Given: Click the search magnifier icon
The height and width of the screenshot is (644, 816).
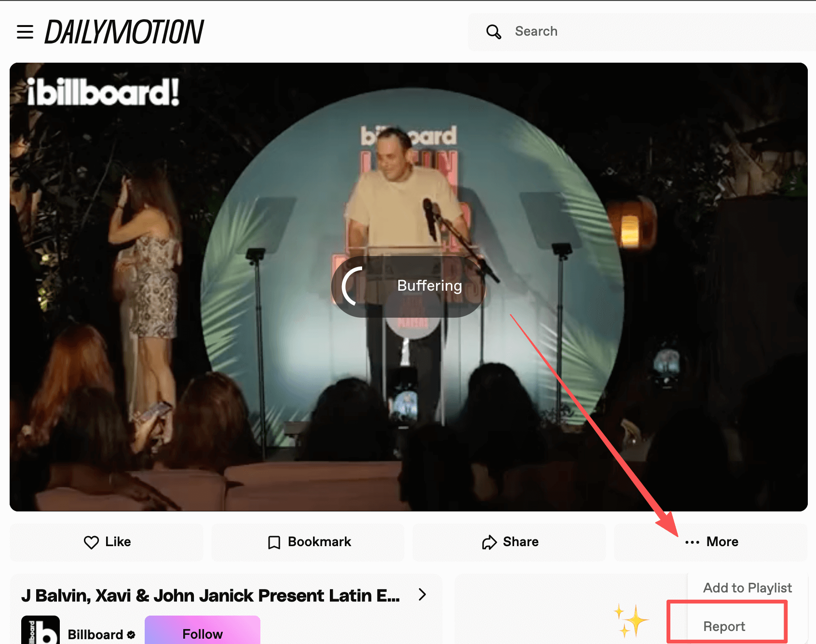Looking at the screenshot, I should [x=494, y=31].
